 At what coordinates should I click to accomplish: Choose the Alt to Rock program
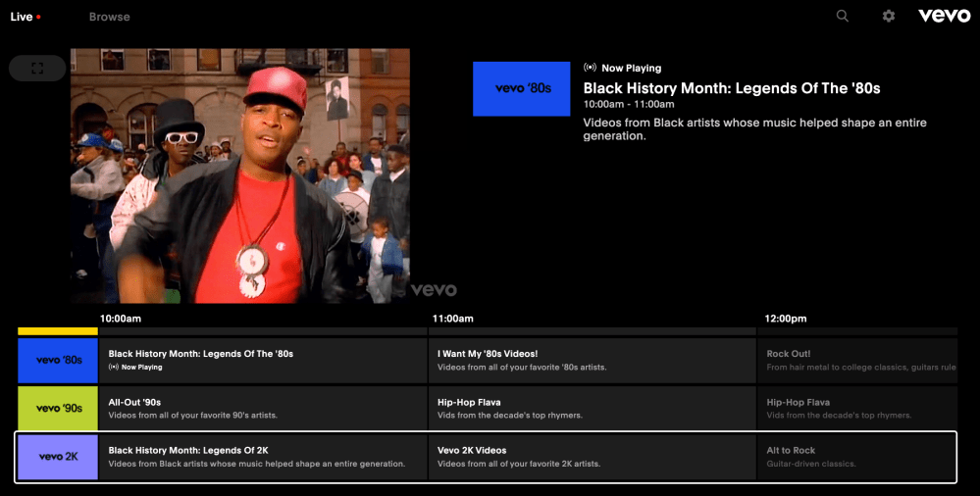(x=856, y=456)
